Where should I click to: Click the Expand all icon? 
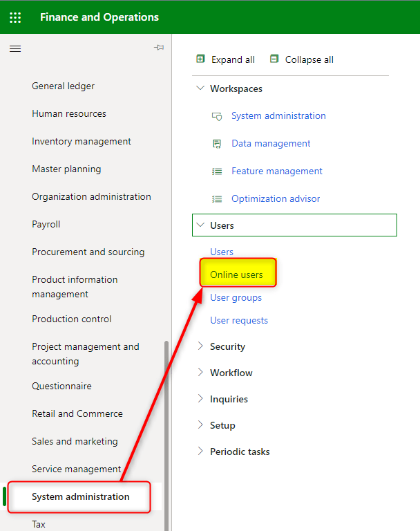pos(200,59)
